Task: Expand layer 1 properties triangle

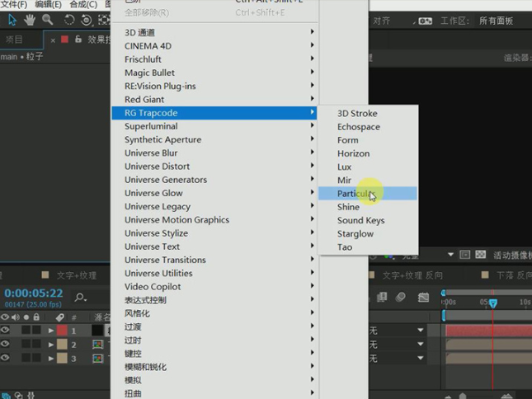Action: click(x=51, y=331)
